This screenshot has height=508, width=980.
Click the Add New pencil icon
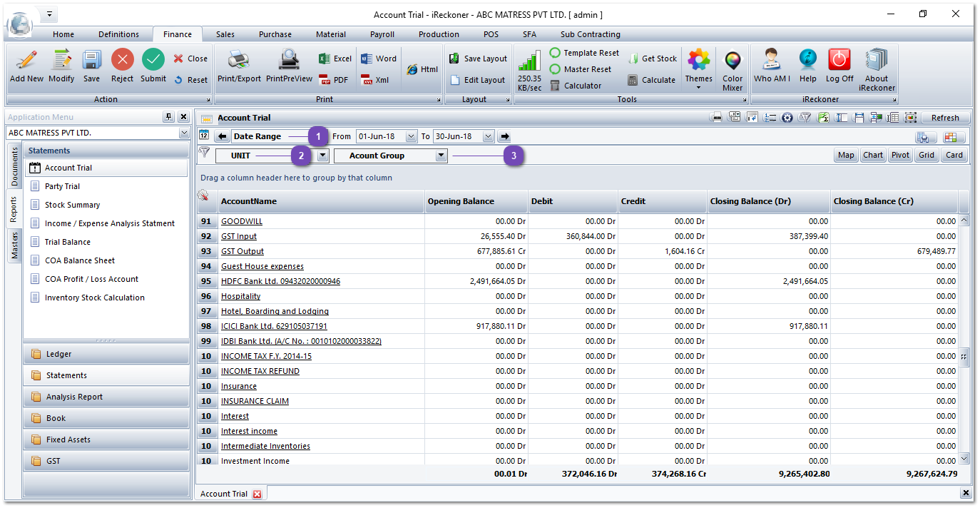(x=26, y=61)
